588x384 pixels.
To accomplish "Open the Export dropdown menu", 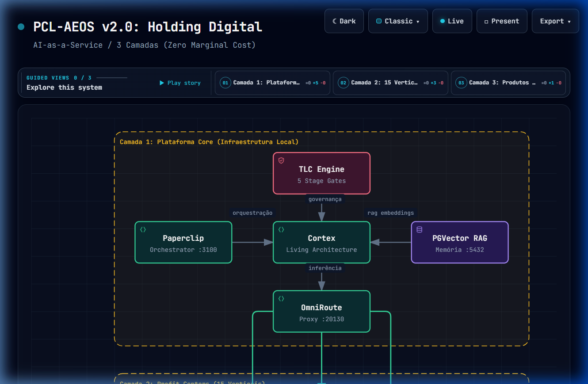I will tap(555, 21).
